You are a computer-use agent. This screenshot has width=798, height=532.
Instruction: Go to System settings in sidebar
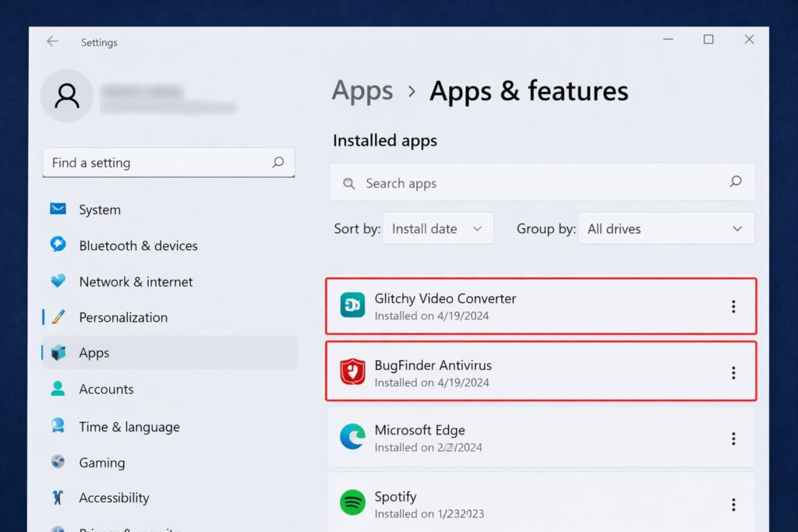(100, 210)
